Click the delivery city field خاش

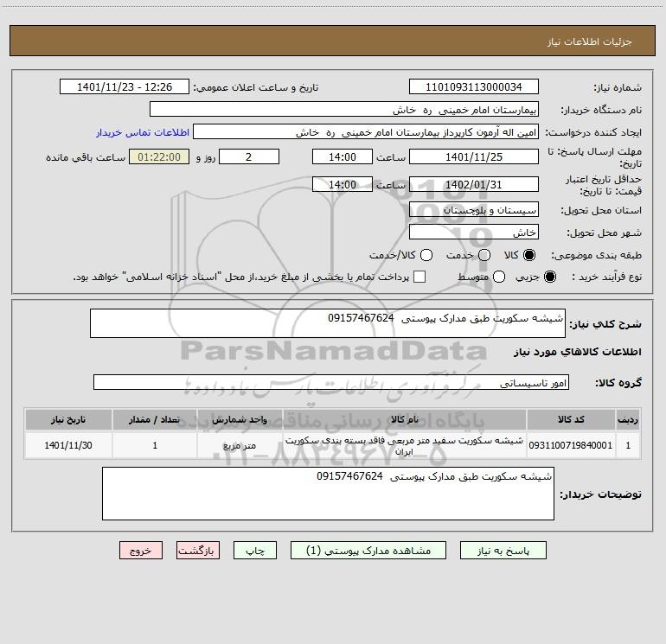click(x=474, y=232)
